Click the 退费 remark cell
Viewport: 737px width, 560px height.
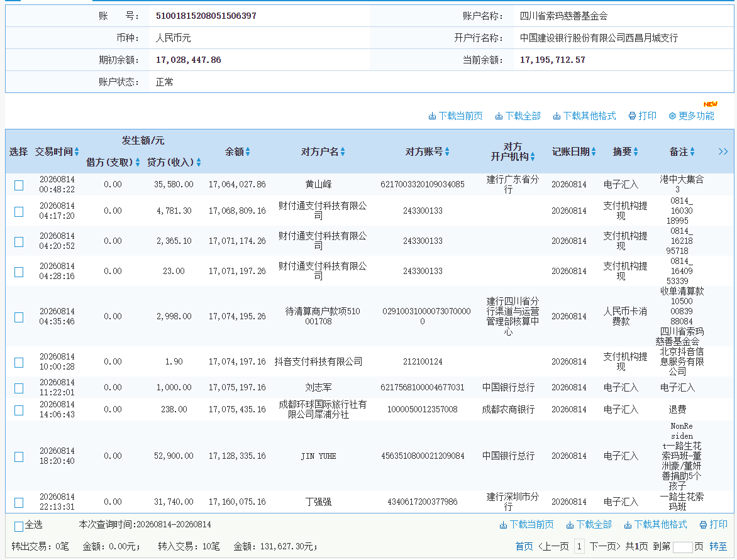[677, 410]
